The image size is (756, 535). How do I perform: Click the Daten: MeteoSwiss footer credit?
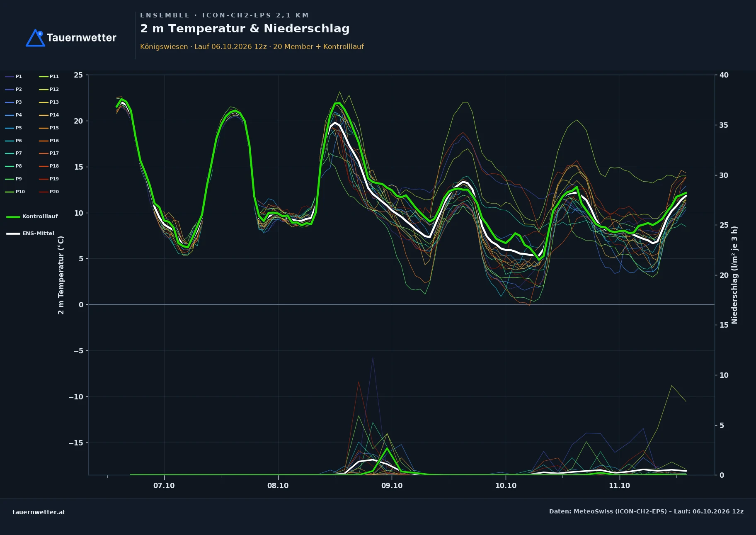click(647, 511)
